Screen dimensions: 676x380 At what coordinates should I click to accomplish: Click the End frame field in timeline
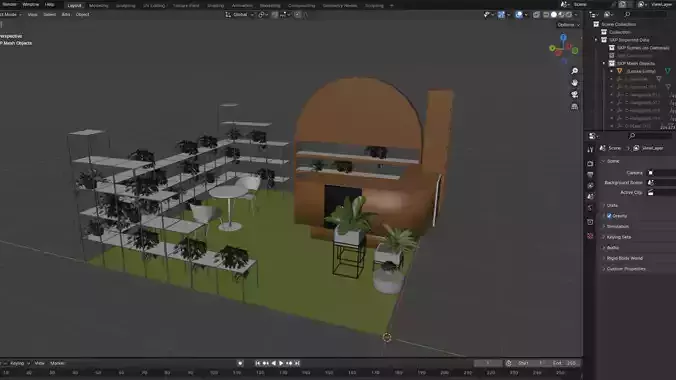point(565,363)
